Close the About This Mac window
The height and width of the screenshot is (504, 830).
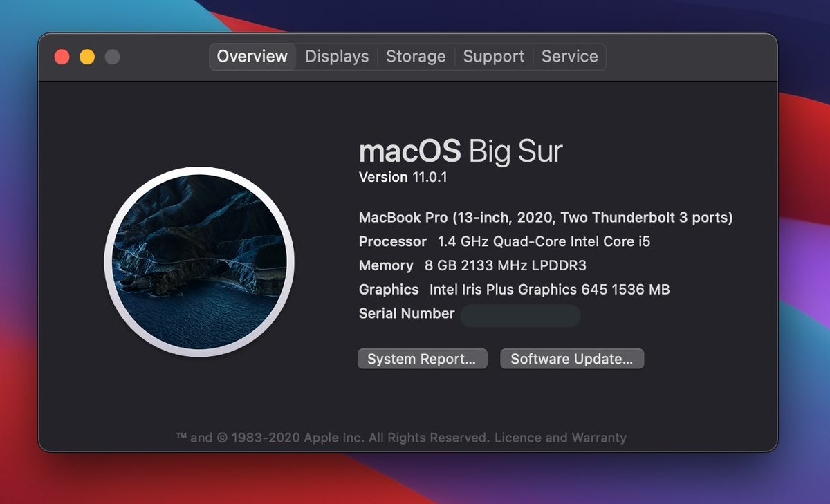tap(62, 57)
